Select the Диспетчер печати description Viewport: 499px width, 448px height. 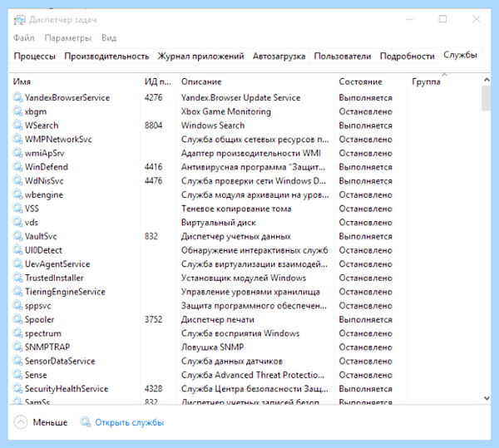pos(218,319)
